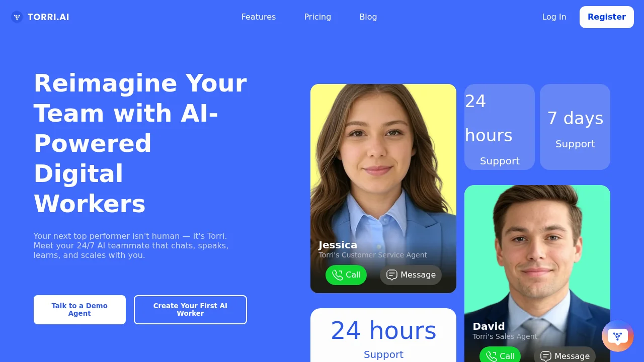
Task: Click the Register button
Action: click(x=607, y=17)
